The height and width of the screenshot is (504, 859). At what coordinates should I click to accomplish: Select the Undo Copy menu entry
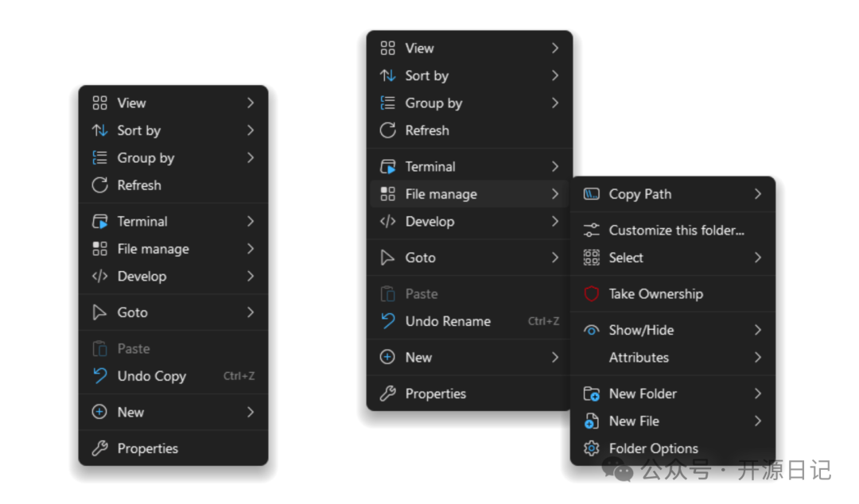click(151, 376)
